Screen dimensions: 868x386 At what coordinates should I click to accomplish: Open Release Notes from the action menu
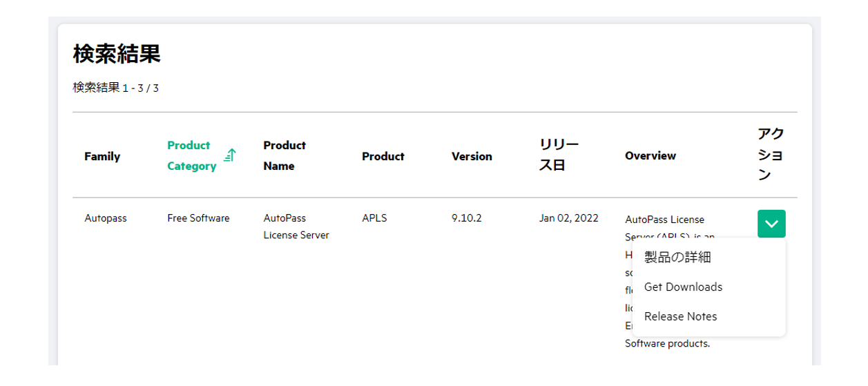click(x=680, y=316)
